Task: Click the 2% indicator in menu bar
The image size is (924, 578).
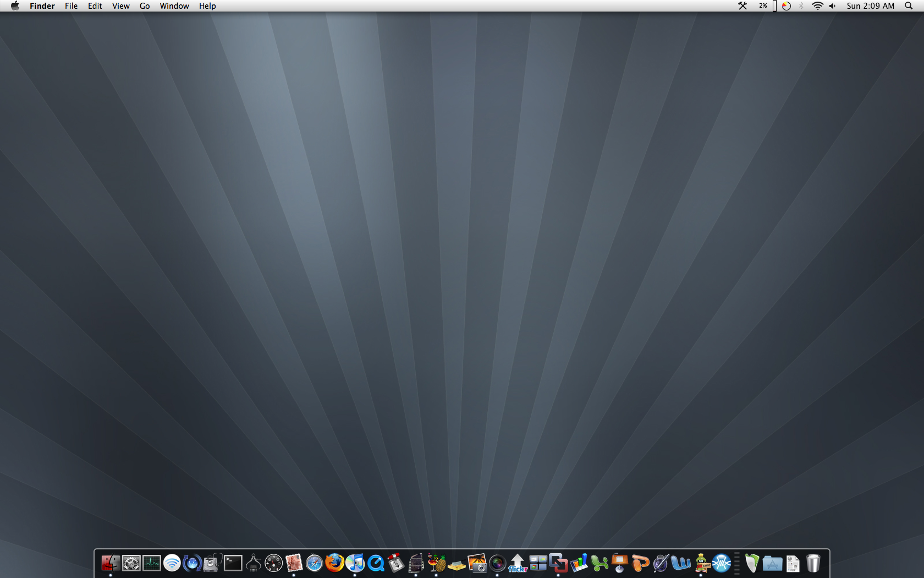Action: pos(763,6)
